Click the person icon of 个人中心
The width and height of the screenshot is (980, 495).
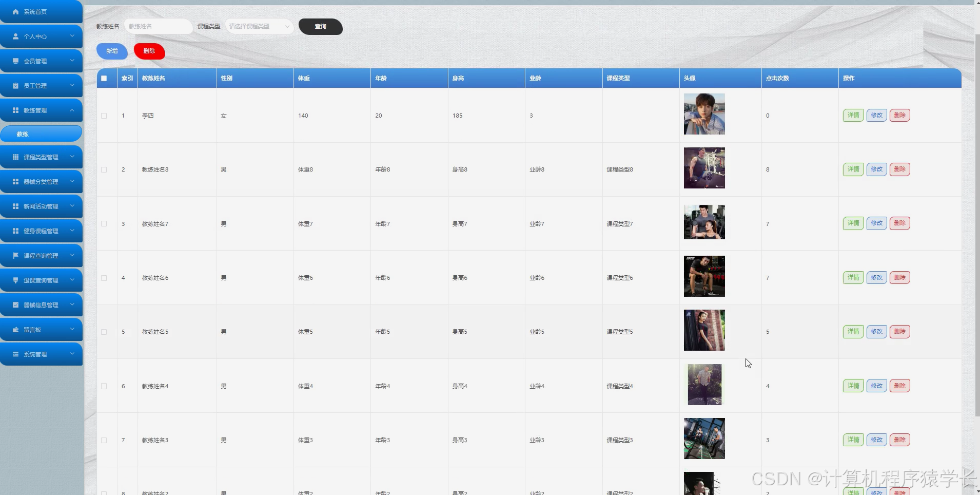coord(15,36)
